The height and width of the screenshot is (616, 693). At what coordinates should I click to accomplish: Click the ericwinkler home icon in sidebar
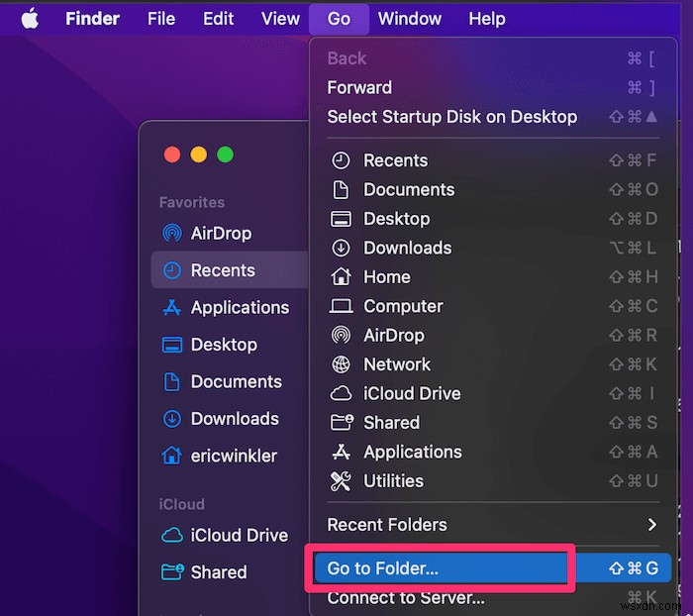pos(172,456)
